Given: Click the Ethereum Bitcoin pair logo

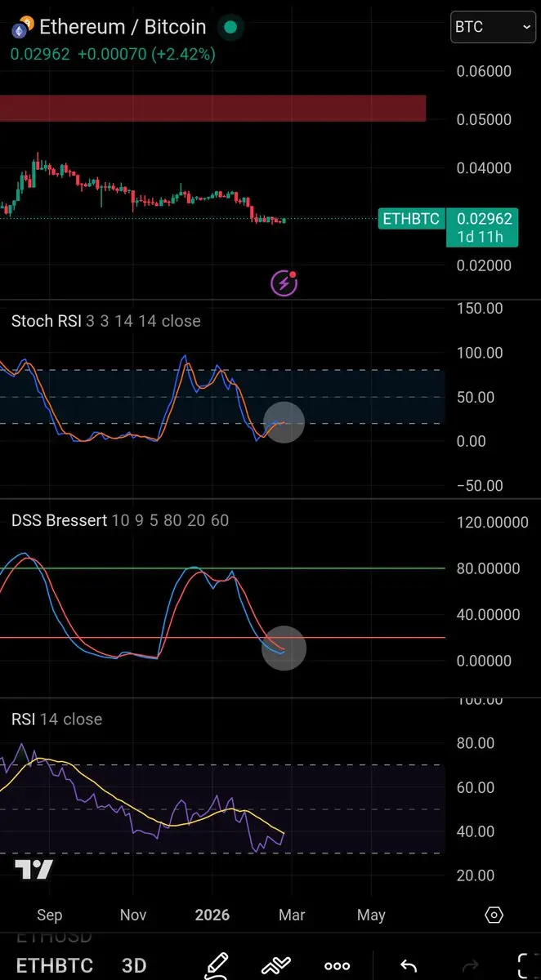Looking at the screenshot, I should [x=21, y=28].
